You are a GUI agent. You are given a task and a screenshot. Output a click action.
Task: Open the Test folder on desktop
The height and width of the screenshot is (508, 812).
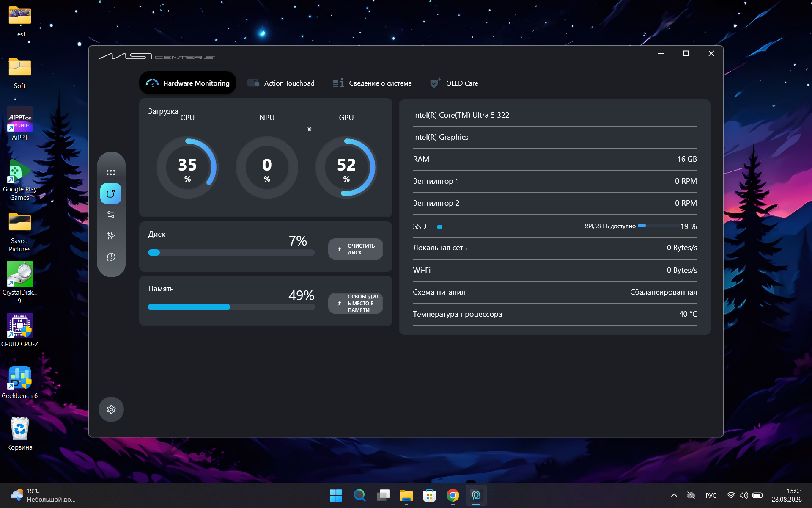click(20, 22)
